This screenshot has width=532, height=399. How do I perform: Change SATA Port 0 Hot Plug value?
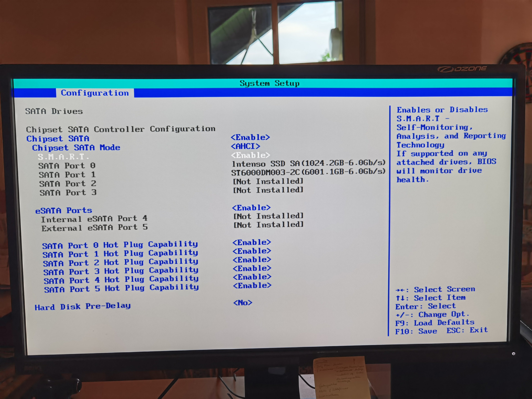point(252,242)
